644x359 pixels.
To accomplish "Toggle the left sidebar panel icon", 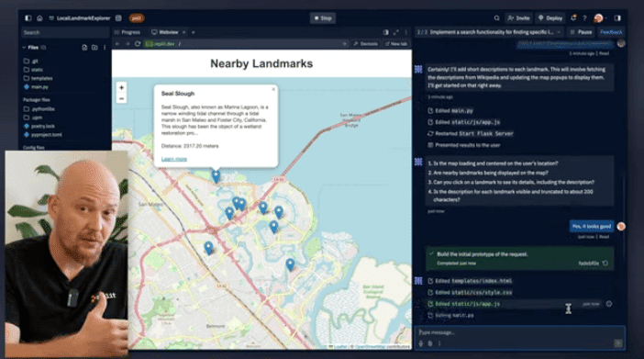I will click(x=28, y=18).
